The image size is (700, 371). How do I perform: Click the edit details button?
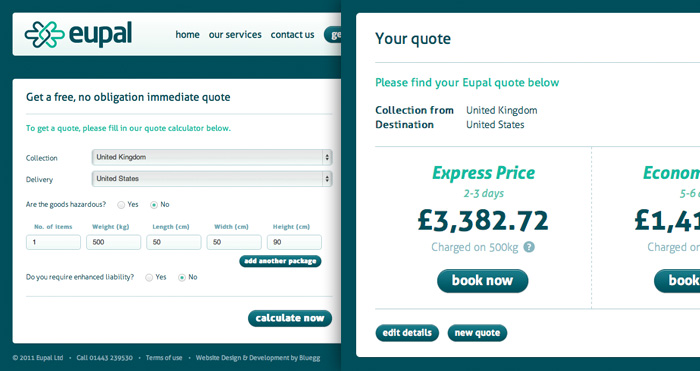click(x=407, y=333)
